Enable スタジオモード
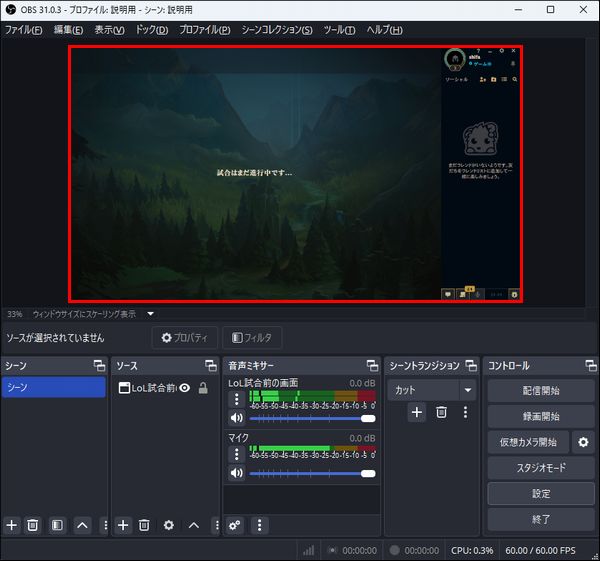 click(541, 468)
